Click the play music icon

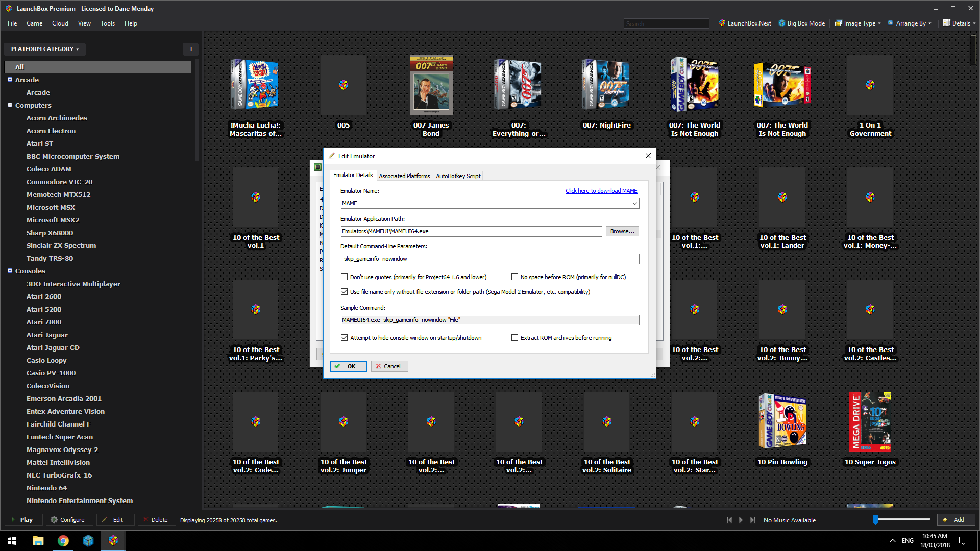(x=741, y=520)
